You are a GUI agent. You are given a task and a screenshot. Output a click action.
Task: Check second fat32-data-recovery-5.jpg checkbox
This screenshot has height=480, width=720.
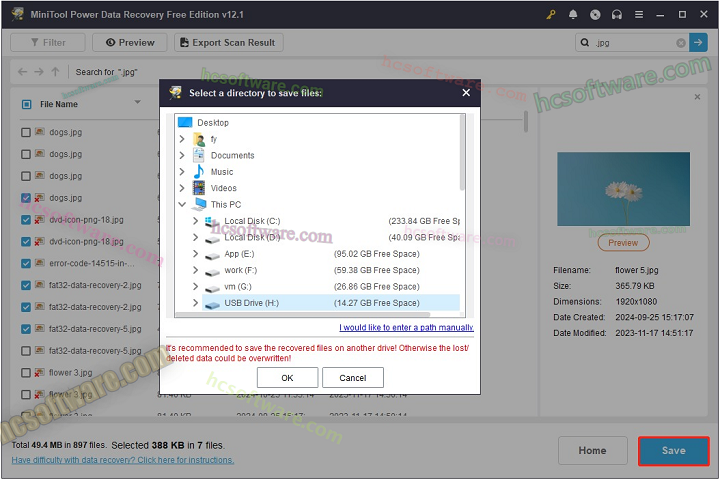click(26, 351)
